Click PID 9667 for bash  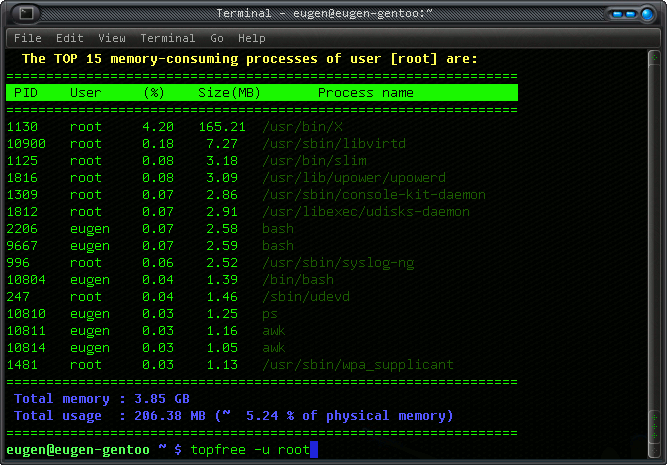pos(22,246)
